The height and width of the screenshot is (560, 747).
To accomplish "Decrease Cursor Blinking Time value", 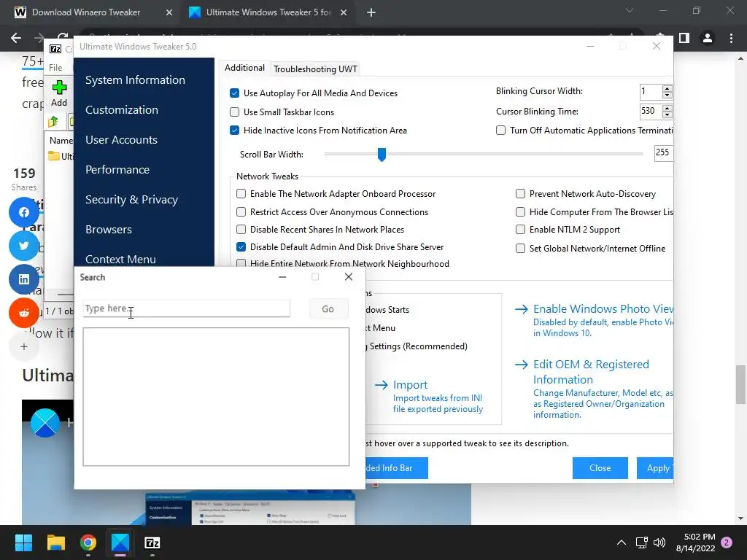I will [x=667, y=114].
